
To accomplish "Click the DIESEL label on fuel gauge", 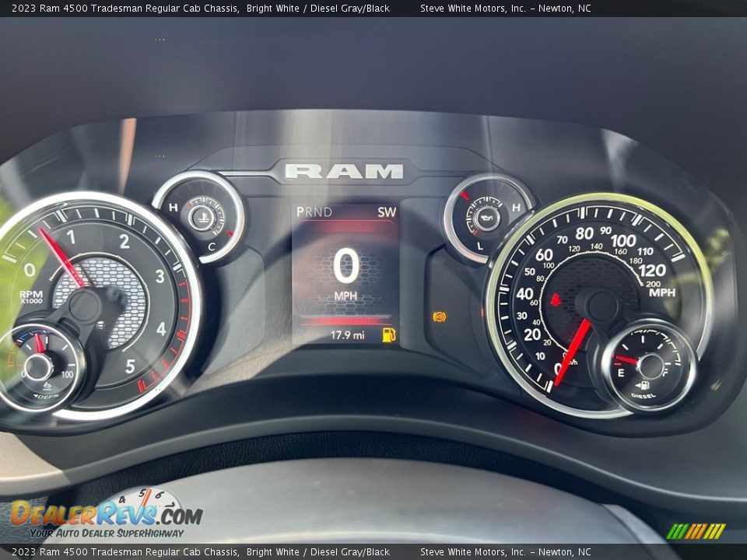I will 644,396.
